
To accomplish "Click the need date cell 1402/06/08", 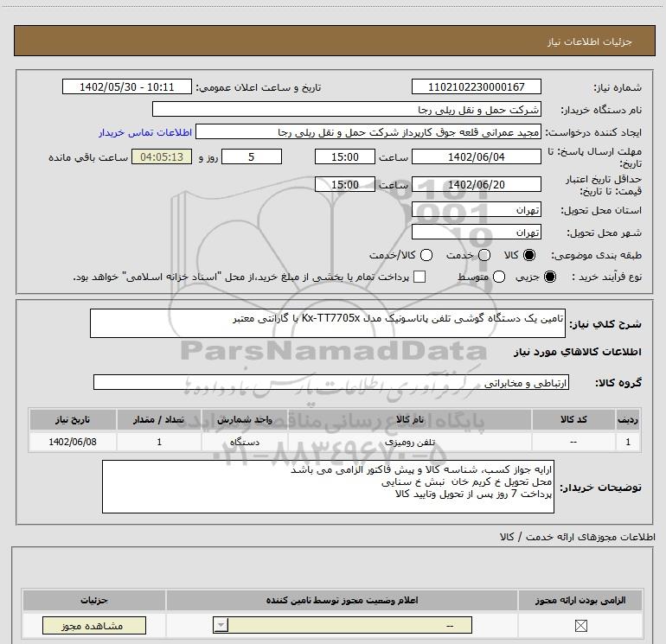I will point(73,442).
